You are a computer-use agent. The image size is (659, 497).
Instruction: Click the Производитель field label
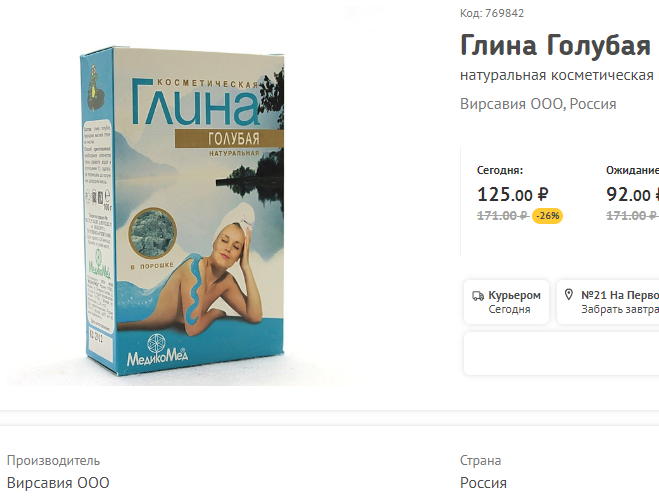(x=53, y=461)
